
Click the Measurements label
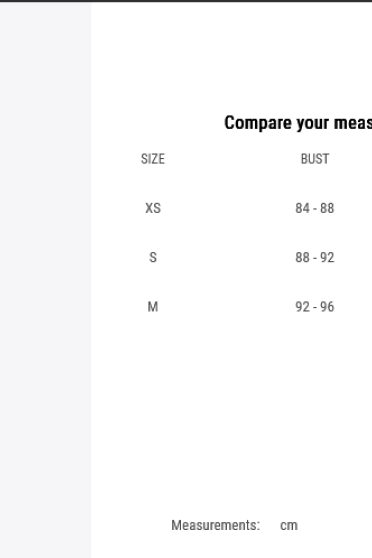click(215, 525)
